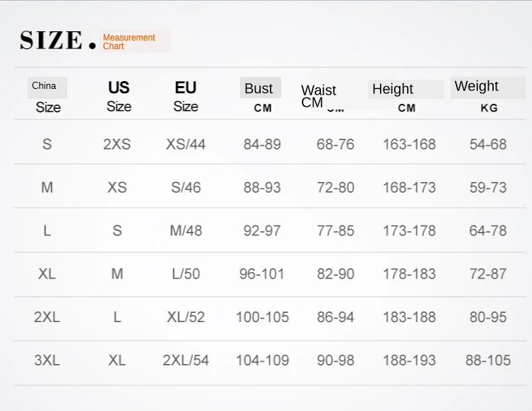Select the US Size column header
The height and width of the screenshot is (411, 532).
coord(119,96)
